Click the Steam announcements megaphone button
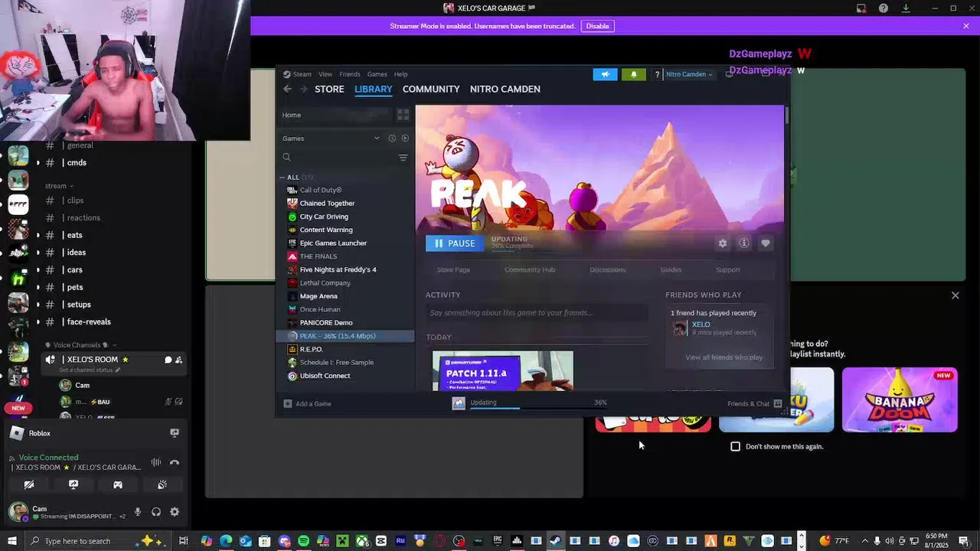Viewport: 980px width, 551px height. 605,74
